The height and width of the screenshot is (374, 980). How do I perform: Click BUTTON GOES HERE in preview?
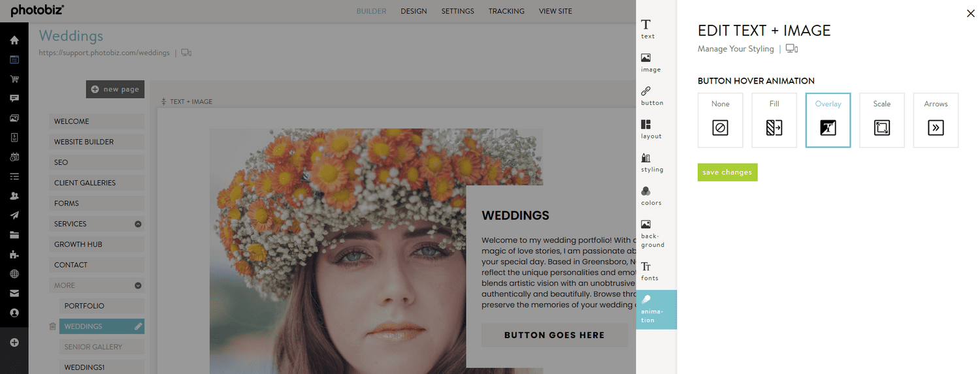tap(555, 335)
